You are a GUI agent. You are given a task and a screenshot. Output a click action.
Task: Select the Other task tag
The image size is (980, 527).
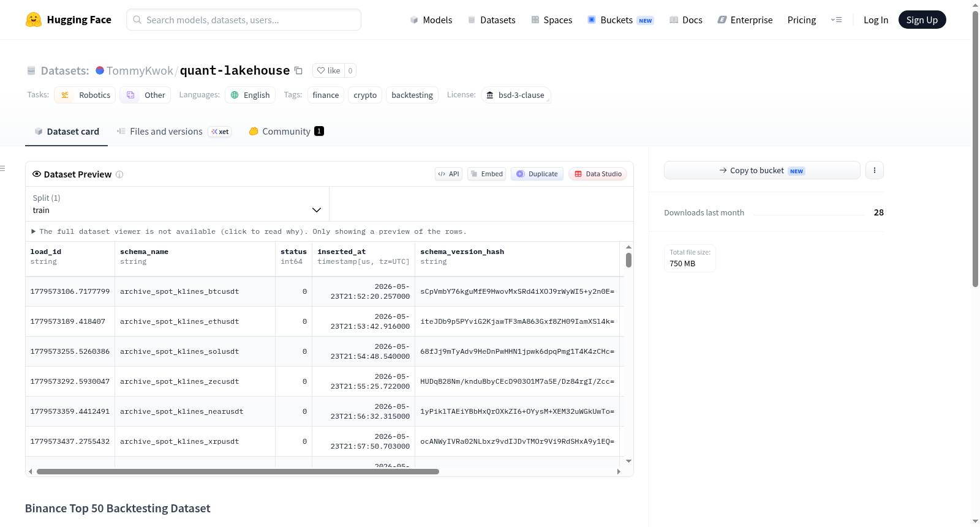146,95
